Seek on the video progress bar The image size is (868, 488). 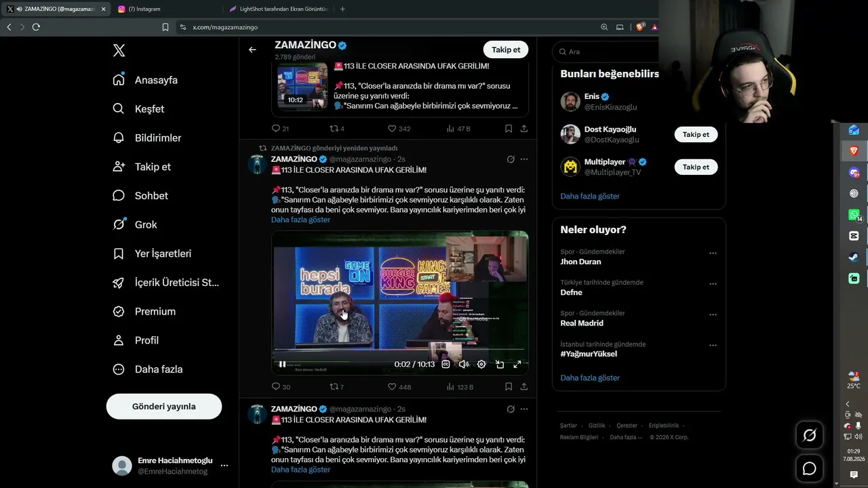pos(400,350)
